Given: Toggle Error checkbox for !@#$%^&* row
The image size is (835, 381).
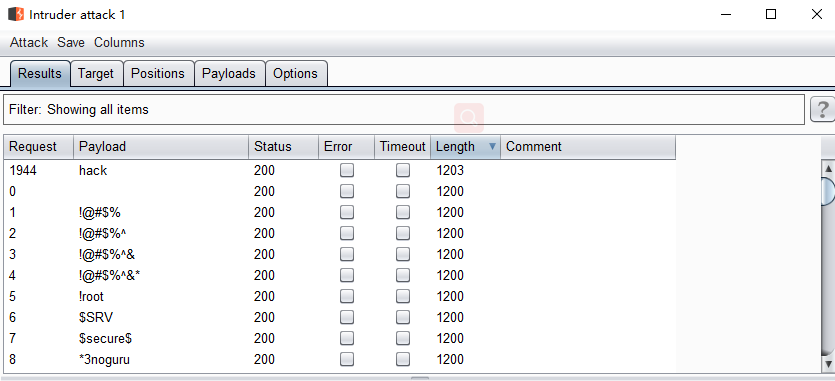Looking at the screenshot, I should (347, 275).
